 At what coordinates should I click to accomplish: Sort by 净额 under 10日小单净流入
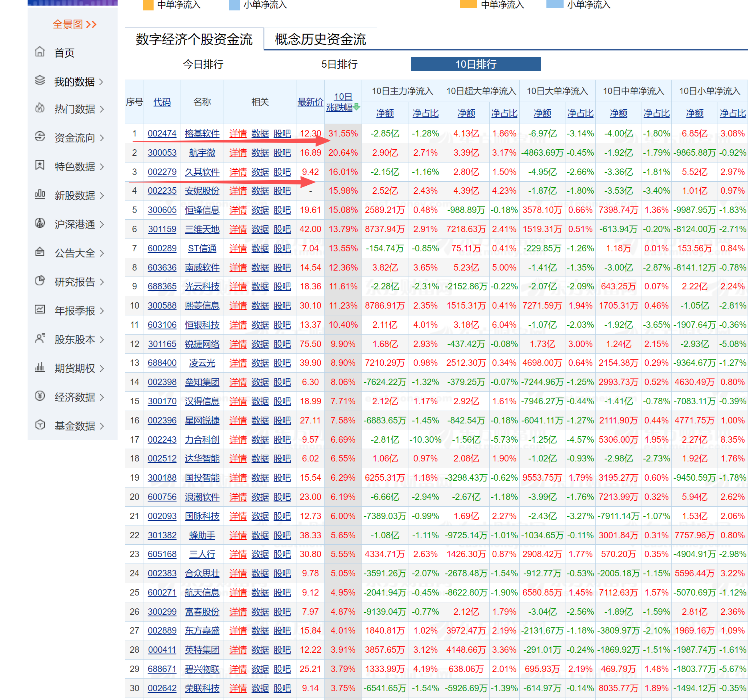[x=695, y=113]
